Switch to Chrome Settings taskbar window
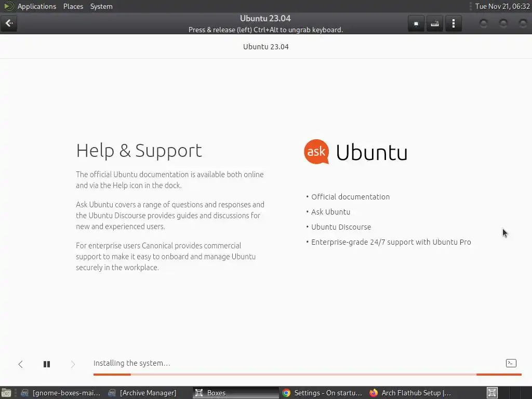This screenshot has width=532, height=399. (x=322, y=393)
